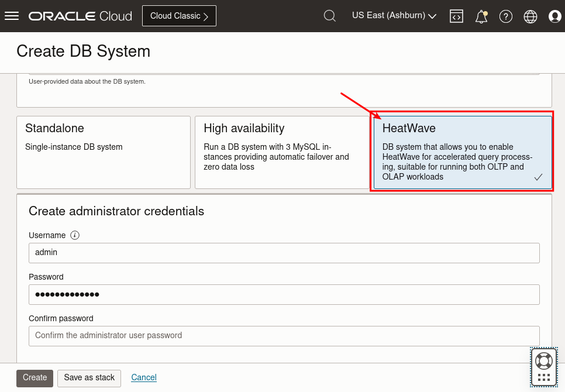The width and height of the screenshot is (565, 392).
Task: Open the language globe selector
Action: pos(530,16)
